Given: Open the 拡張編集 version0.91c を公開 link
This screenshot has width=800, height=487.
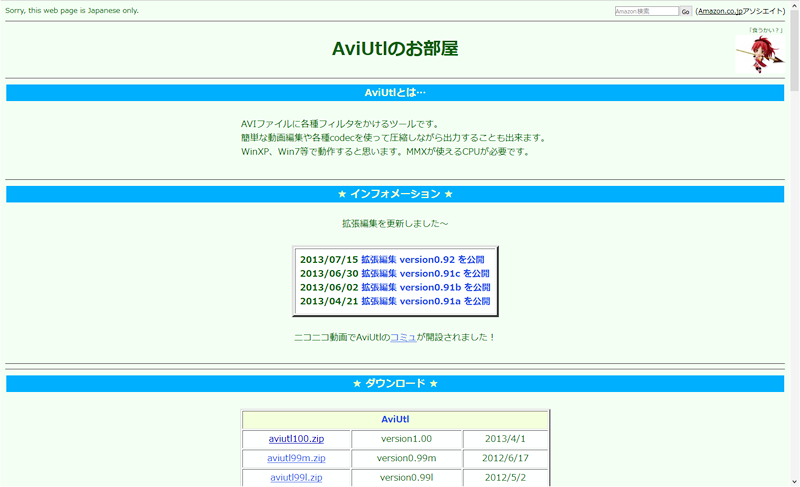Looking at the screenshot, I should [425, 273].
